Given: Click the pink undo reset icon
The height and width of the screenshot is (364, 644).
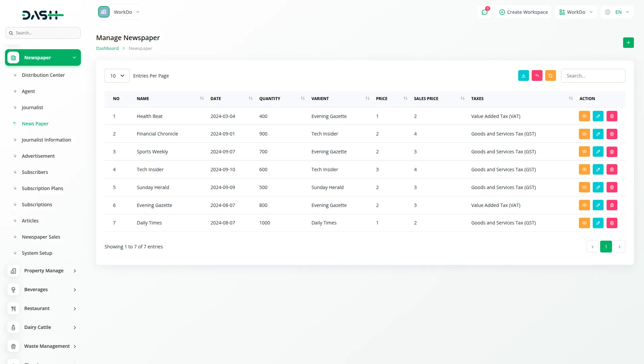Looking at the screenshot, I should 537,76.
